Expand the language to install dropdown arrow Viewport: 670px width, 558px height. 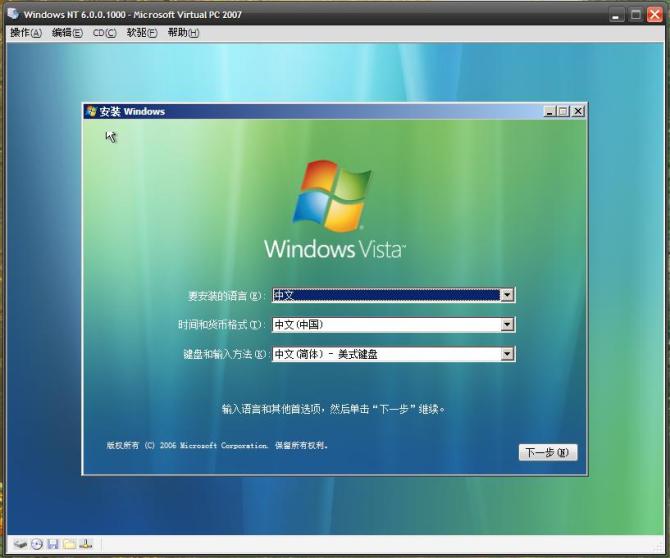507,295
